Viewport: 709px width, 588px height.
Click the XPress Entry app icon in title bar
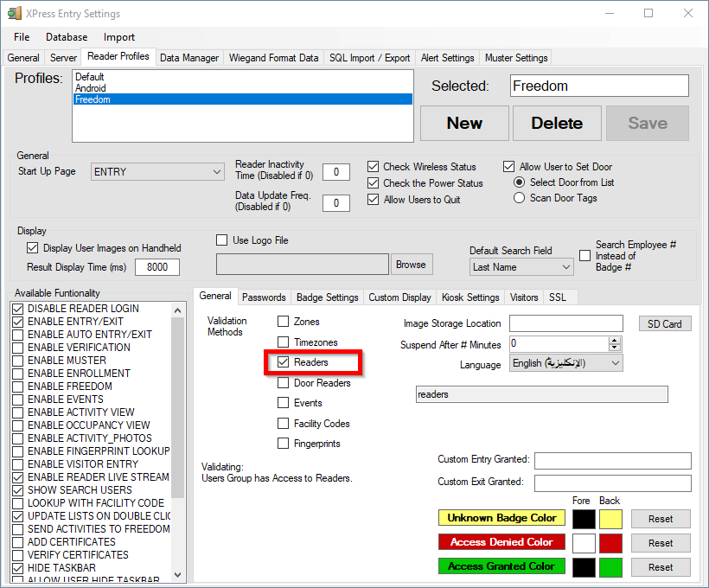[15, 14]
